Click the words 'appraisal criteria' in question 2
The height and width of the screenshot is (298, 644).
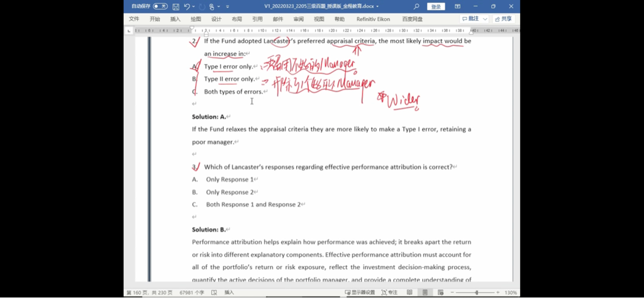[351, 41]
